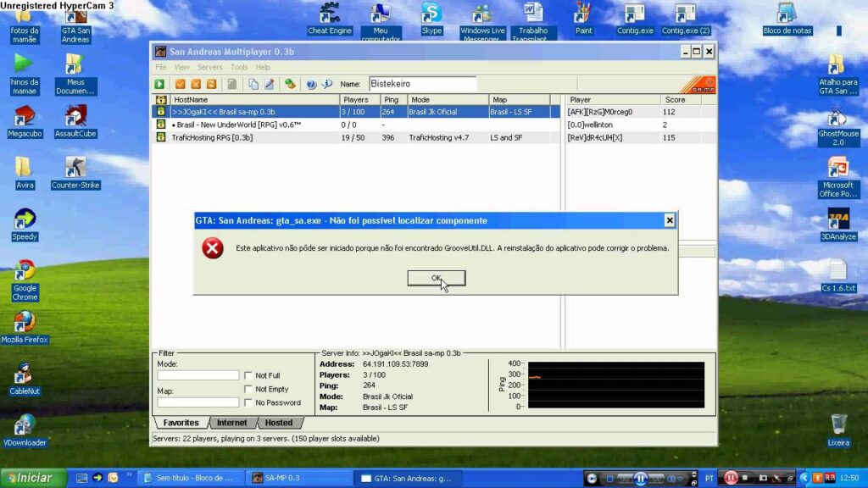Screen dimensions: 868x488
Task: Sort servers by HostName column header
Action: (x=253, y=100)
